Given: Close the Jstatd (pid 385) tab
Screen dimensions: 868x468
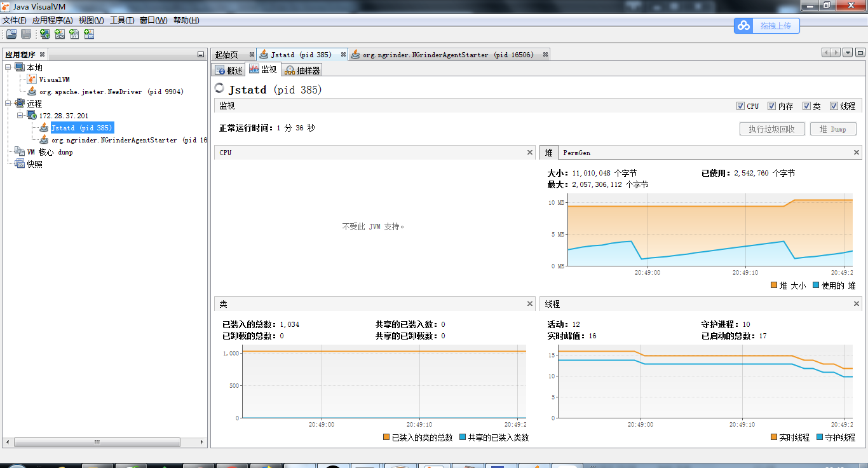Looking at the screenshot, I should coord(344,55).
